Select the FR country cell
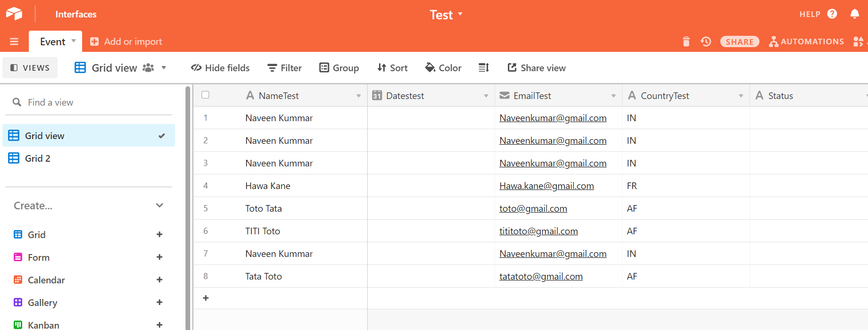Image resolution: width=868 pixels, height=330 pixels. pyautogui.click(x=686, y=186)
